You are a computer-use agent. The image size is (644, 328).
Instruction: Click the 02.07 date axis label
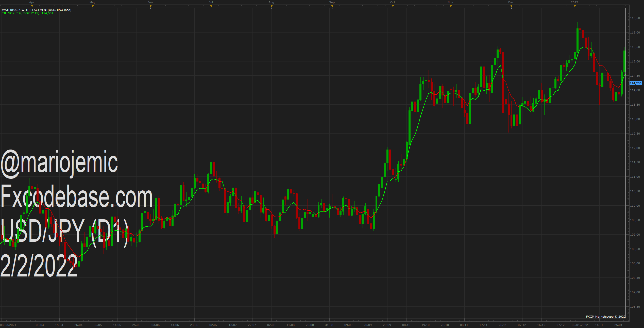coord(213,325)
